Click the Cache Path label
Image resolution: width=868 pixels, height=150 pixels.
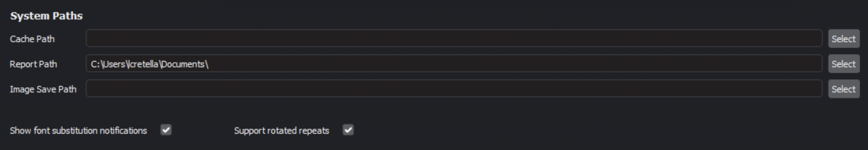click(x=32, y=39)
